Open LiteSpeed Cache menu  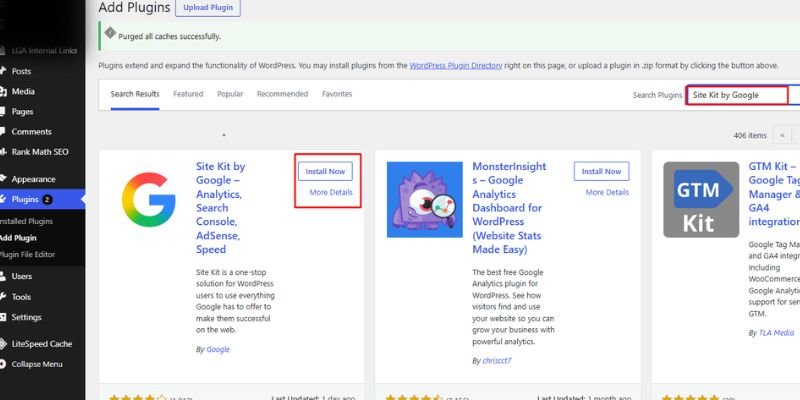(x=42, y=344)
